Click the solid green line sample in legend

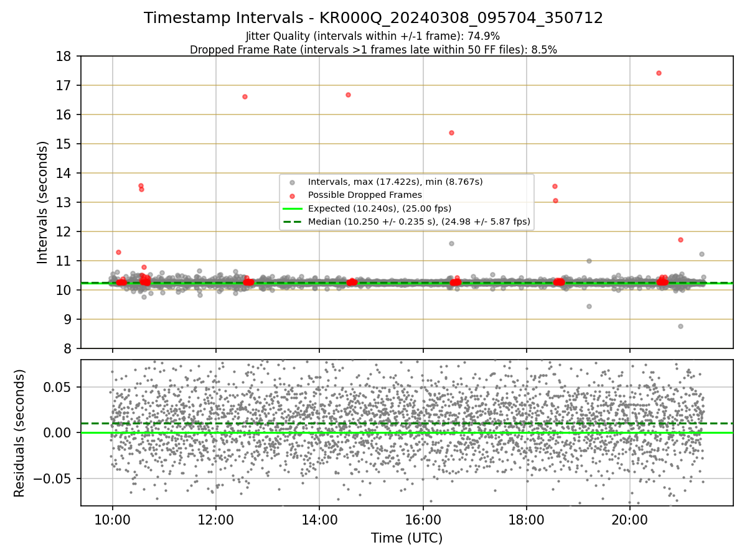[293, 208]
